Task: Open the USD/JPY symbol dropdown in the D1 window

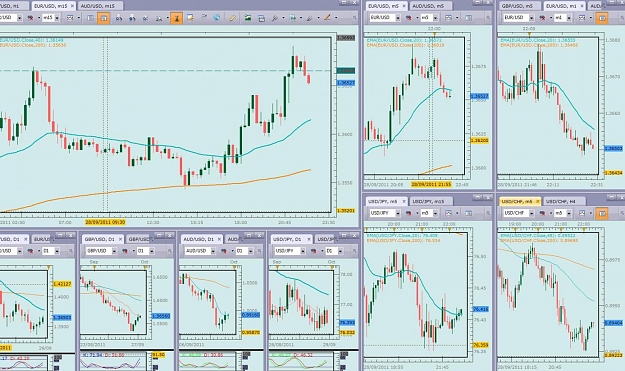Action: click(303, 251)
